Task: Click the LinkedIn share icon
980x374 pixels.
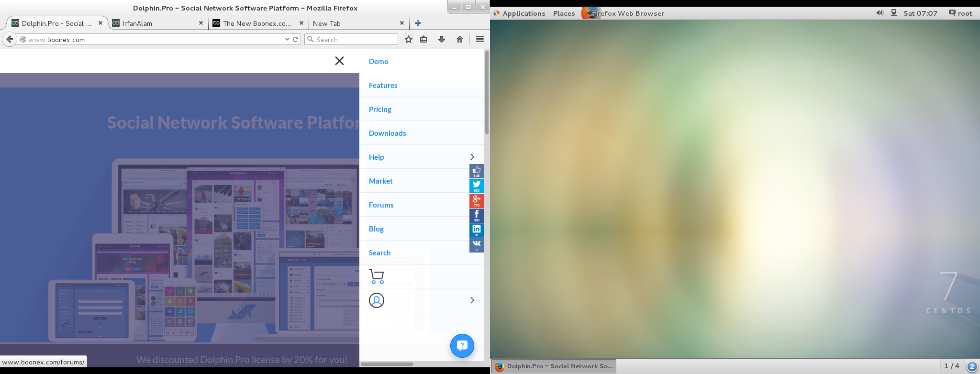Action: click(x=477, y=230)
